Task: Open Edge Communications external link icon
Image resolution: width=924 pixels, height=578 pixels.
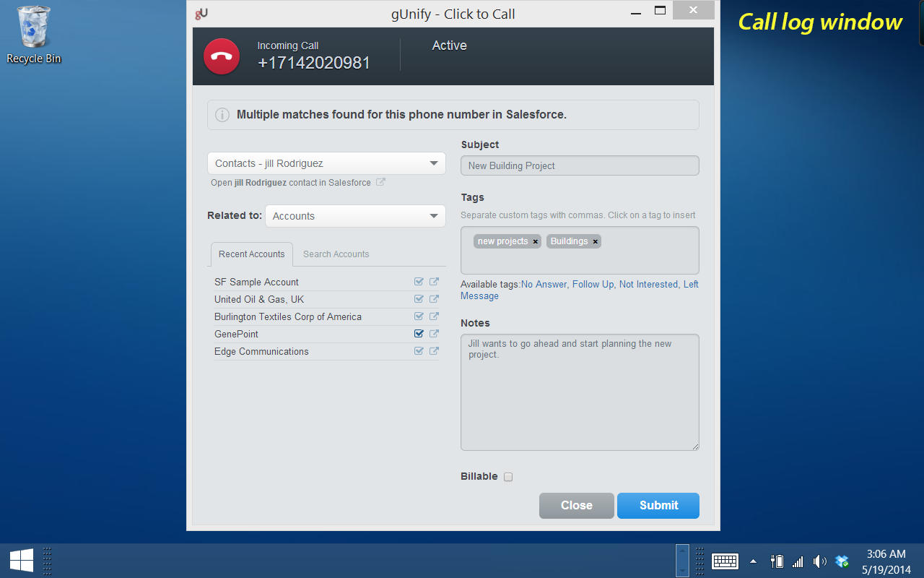Action: point(434,351)
